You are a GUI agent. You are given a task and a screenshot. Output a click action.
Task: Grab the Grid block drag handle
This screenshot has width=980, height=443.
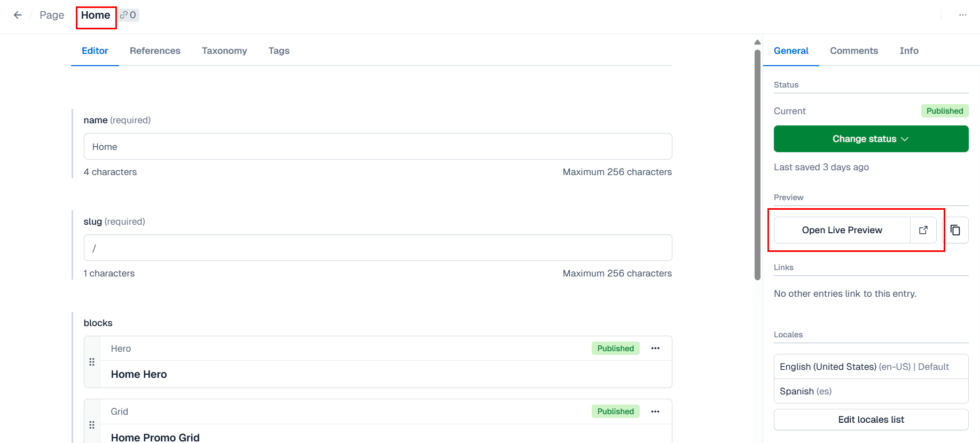coord(92,425)
